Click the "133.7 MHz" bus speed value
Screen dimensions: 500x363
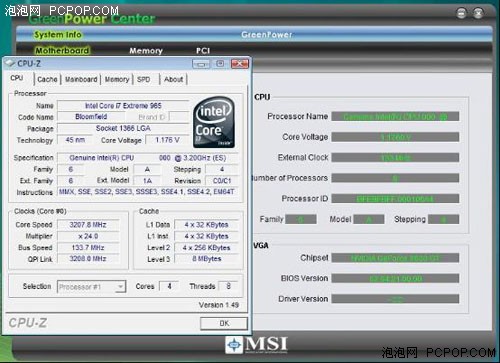88,248
